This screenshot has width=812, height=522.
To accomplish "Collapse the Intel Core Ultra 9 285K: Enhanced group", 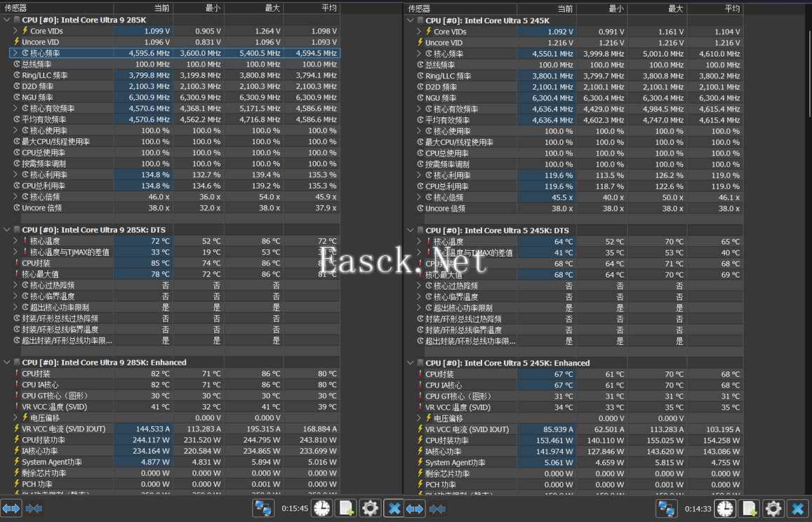I will 7,362.
